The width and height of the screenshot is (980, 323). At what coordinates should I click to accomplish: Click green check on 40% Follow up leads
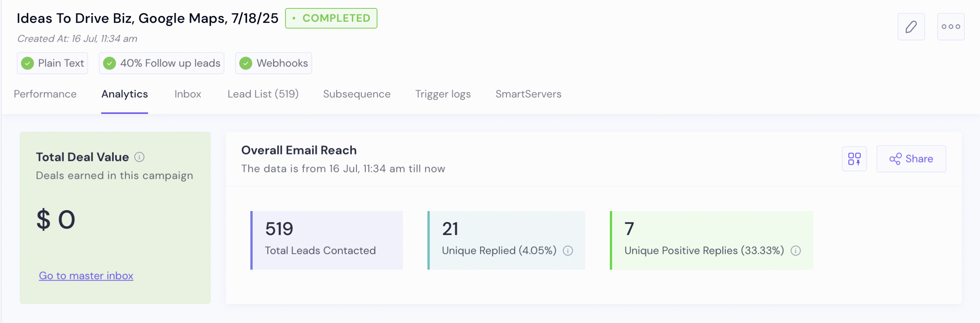coord(109,63)
